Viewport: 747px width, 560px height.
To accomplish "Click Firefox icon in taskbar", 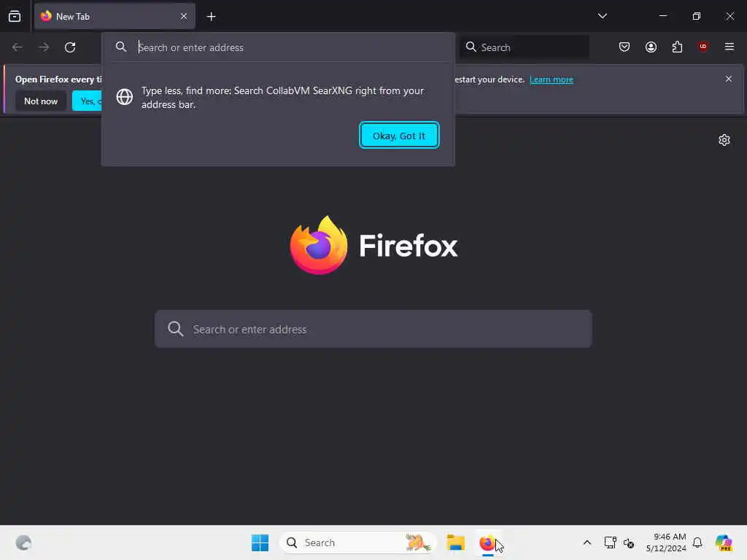I will (487, 542).
